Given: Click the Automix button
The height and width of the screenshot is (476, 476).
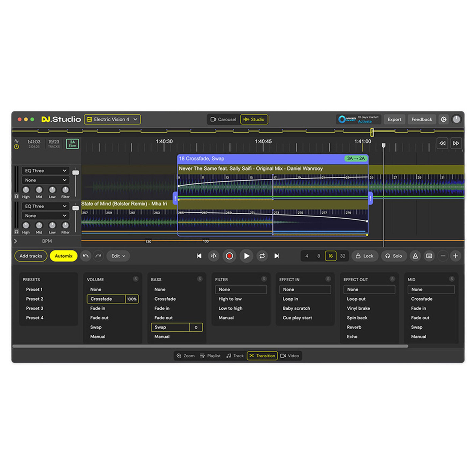Looking at the screenshot, I should pos(63,256).
